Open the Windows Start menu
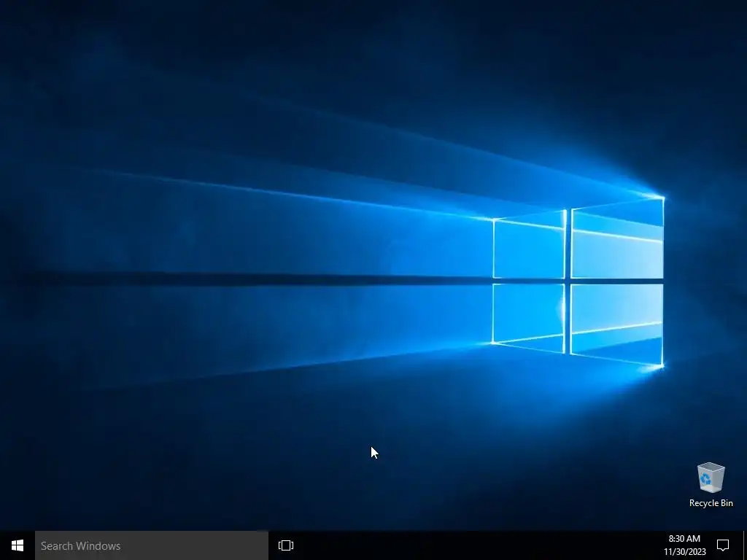The image size is (747, 560). click(x=18, y=545)
